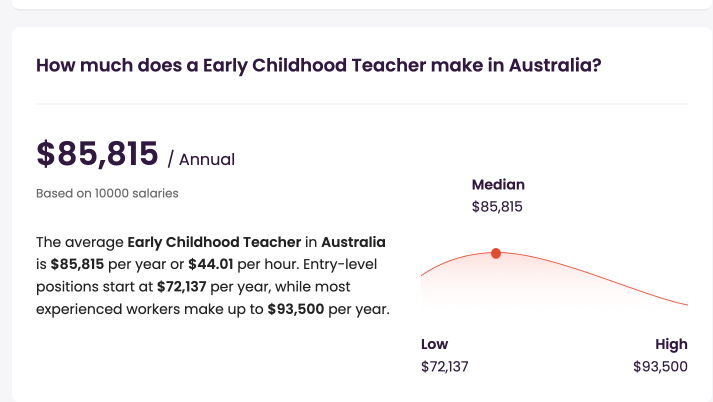This screenshot has width=713, height=402.
Task: Click bold "Australia" in the description paragraph
Action: point(353,243)
